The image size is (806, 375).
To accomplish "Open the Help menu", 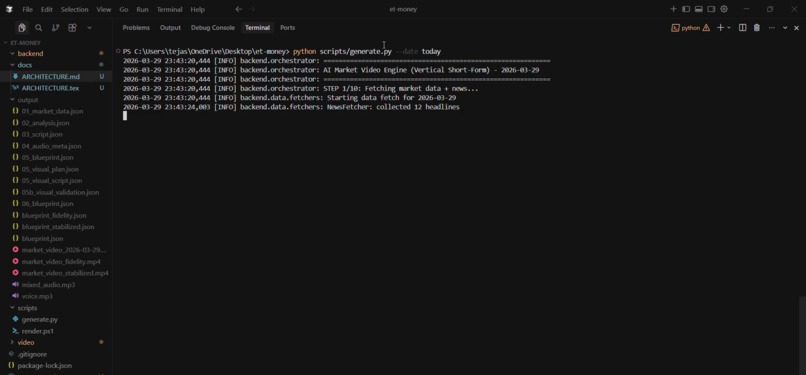I will (197, 9).
